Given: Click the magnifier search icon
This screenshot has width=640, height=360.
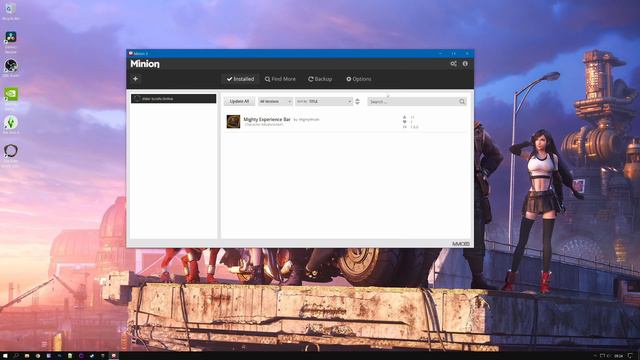Looking at the screenshot, I should [x=462, y=101].
